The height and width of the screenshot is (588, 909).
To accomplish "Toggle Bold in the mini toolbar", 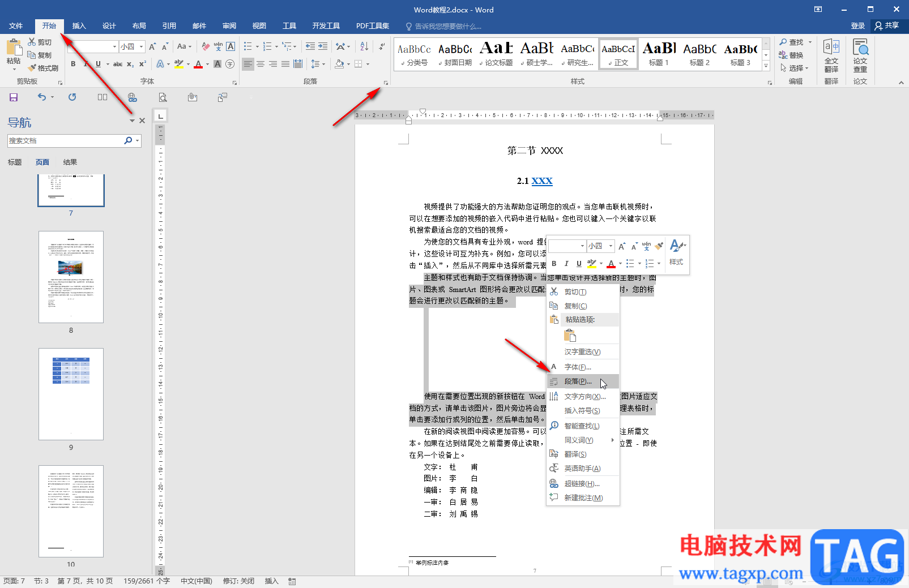I will (554, 264).
